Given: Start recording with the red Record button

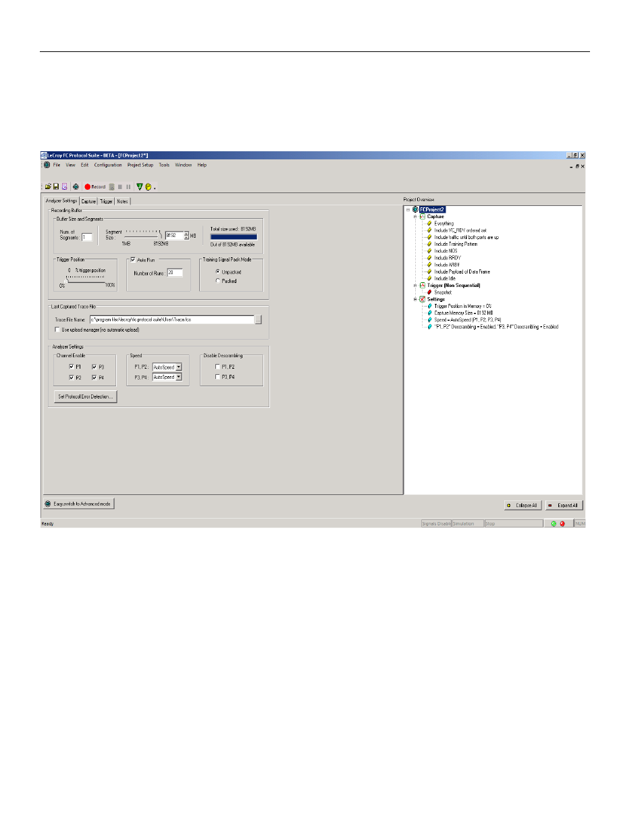Looking at the screenshot, I should (x=95, y=187).
